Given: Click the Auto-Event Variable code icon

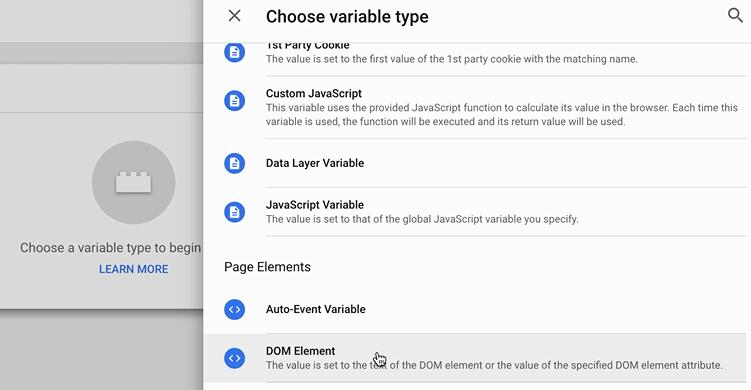Looking at the screenshot, I should (234, 310).
